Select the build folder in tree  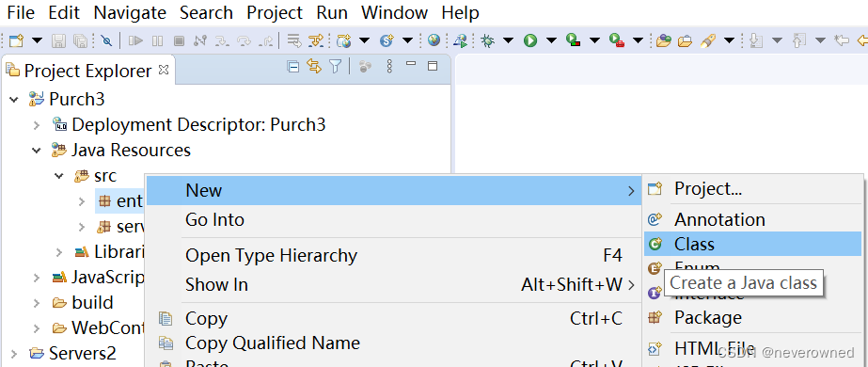pos(92,303)
